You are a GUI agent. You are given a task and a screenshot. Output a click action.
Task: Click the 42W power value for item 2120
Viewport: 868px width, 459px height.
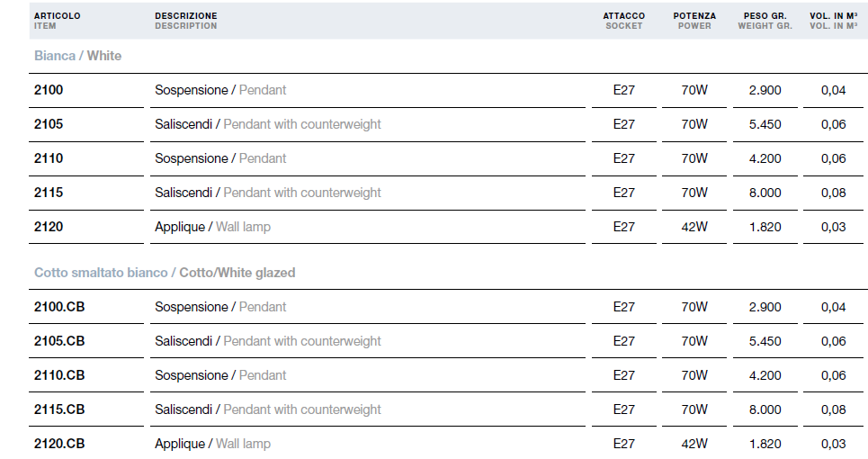694,227
